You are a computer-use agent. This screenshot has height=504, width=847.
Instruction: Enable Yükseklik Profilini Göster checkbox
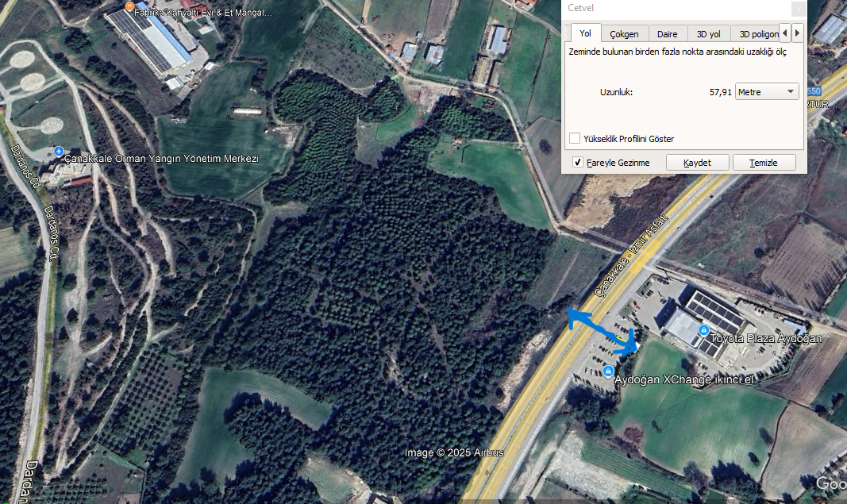[x=575, y=138]
